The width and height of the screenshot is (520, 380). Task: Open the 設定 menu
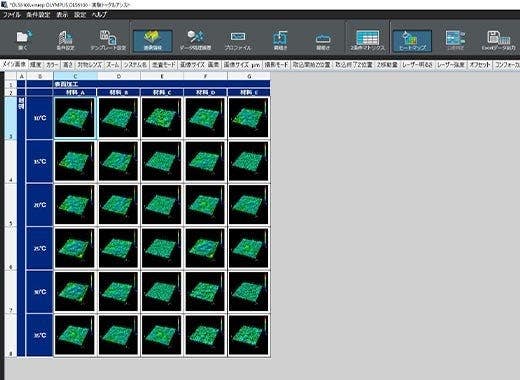pos(80,15)
